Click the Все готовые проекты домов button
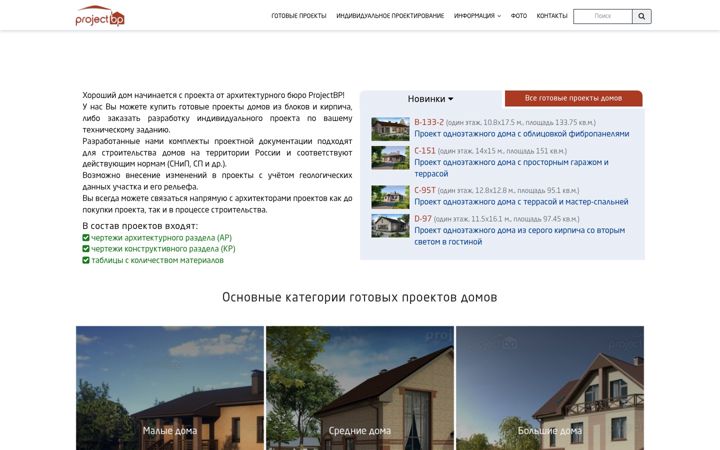 point(574,98)
